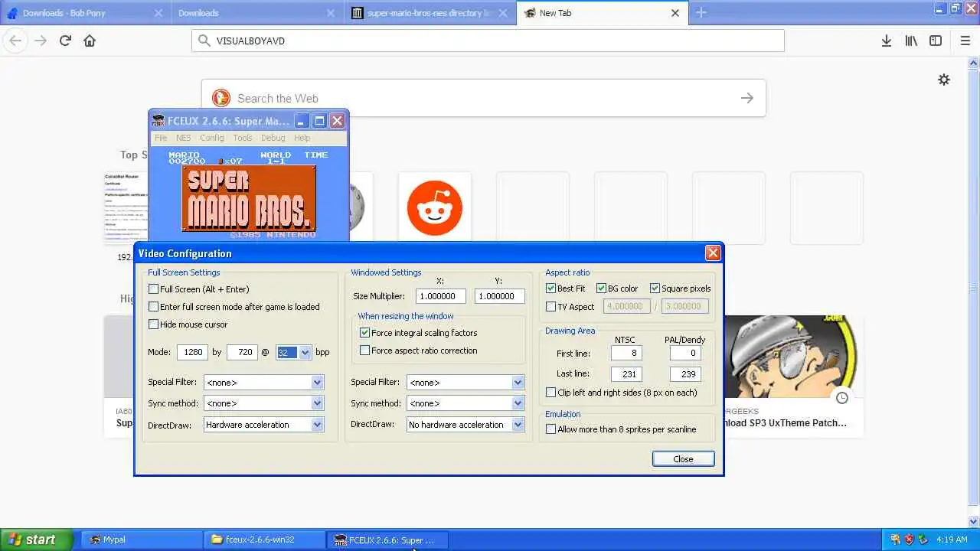Uncheck Force integral scaling factors

click(x=365, y=333)
